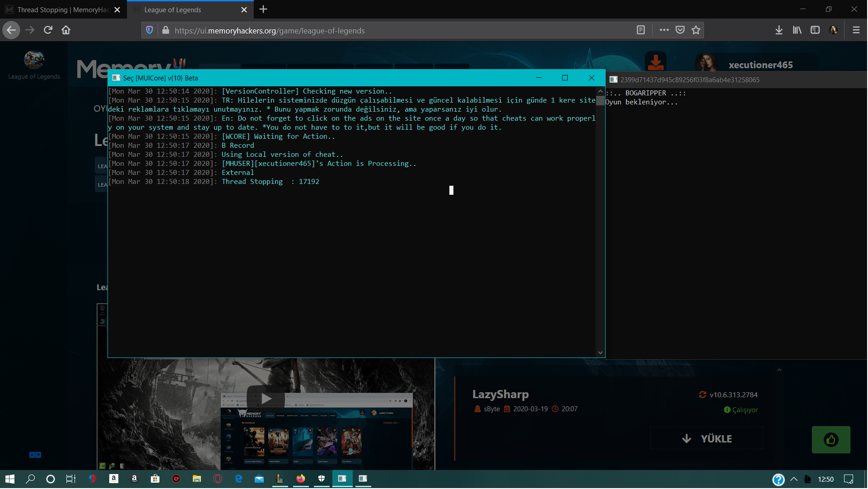Click the 'Oyun bekleniyor...' console line
The width and height of the screenshot is (868, 489).
641,102
